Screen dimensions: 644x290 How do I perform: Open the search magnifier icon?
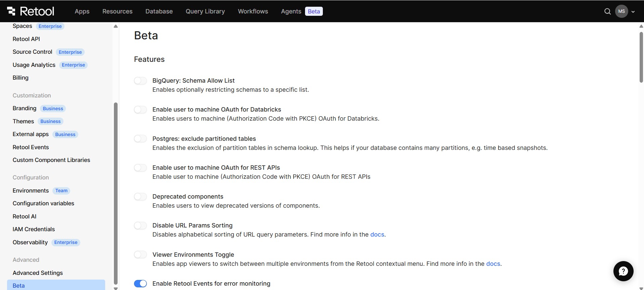click(607, 11)
